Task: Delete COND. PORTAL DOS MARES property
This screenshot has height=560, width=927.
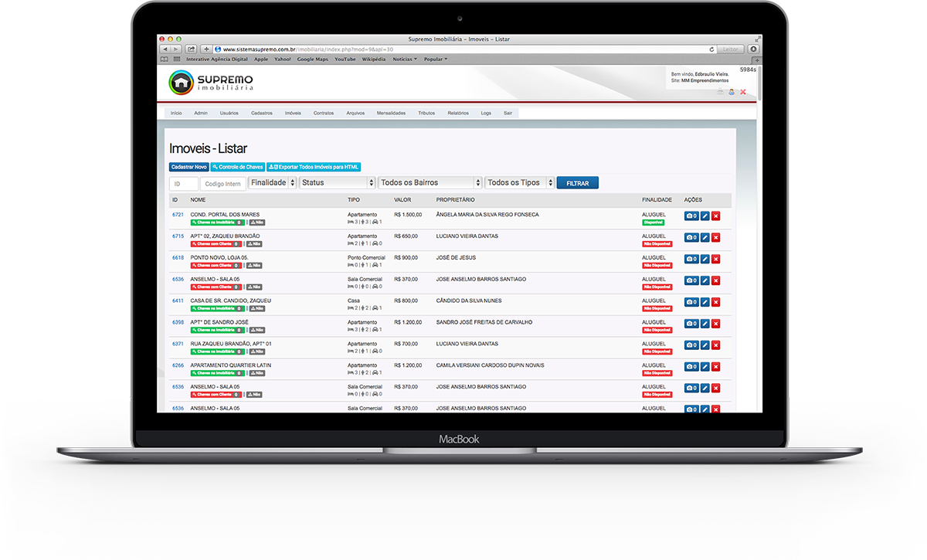Action: 715,216
